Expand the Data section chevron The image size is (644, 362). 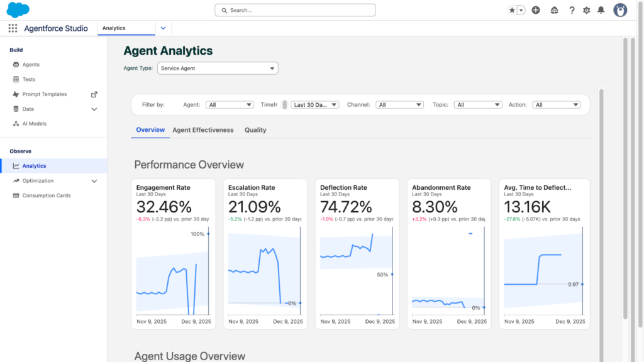(94, 109)
